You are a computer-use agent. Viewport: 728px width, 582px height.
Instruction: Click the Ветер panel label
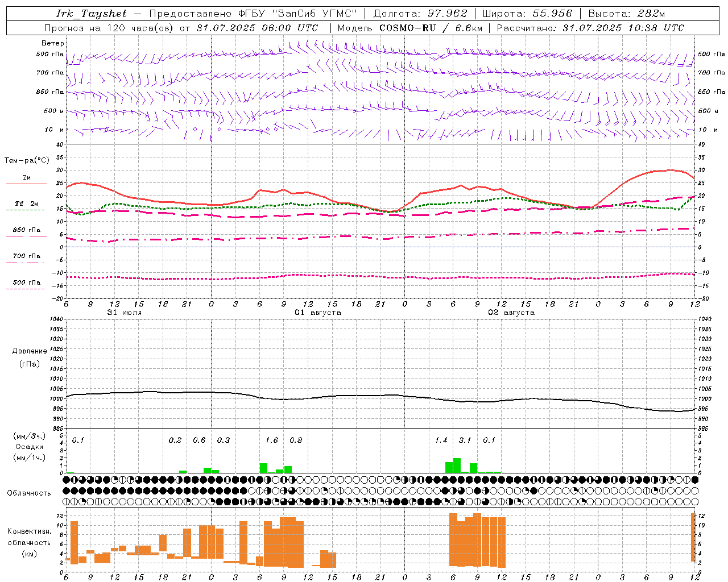(53, 43)
